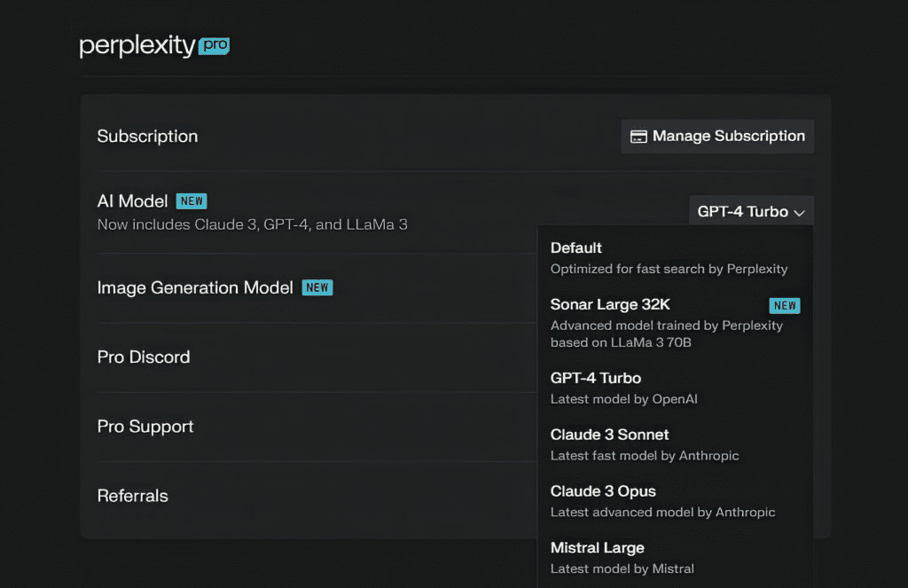The height and width of the screenshot is (588, 908).
Task: Select GPT-4 Turbo in the model list
Action: pos(675,388)
